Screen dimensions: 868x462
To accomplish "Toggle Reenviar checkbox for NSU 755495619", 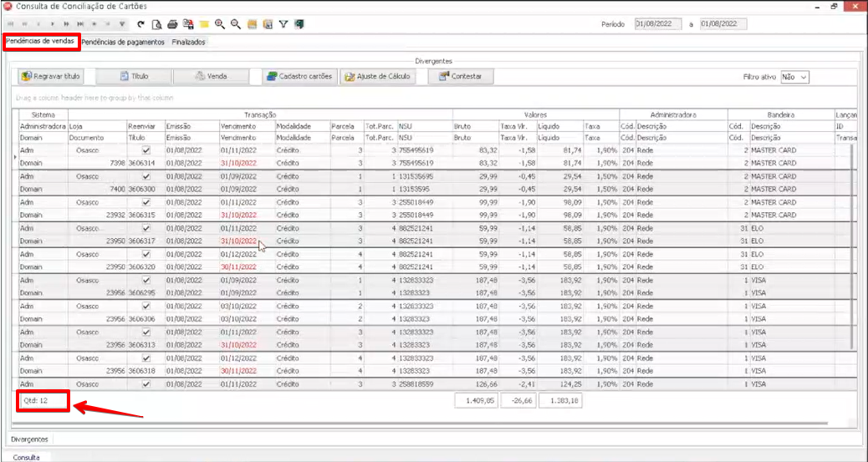I will coord(146,150).
